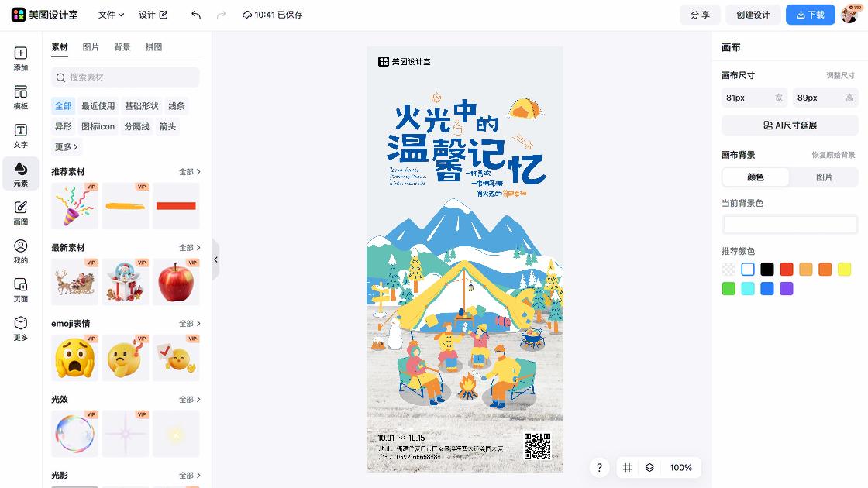The image size is (868, 488).
Task: Switch to the 图片 tab
Action: [91, 47]
